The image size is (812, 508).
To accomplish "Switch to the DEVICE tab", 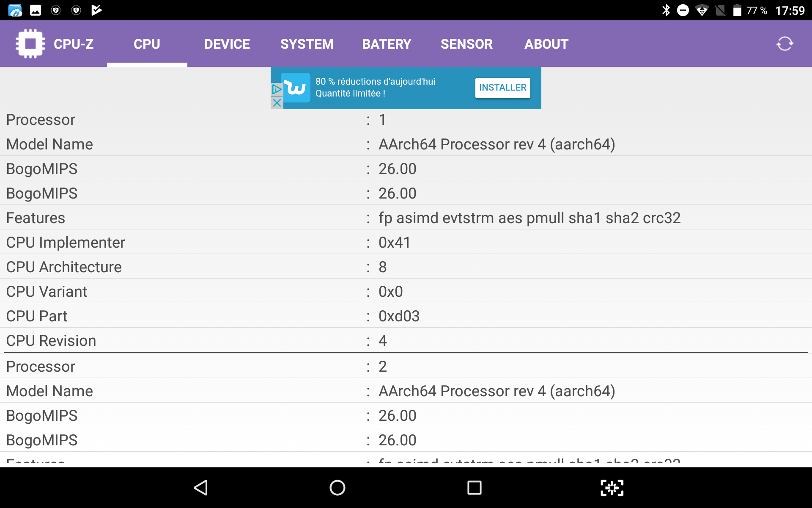I will 227,44.
